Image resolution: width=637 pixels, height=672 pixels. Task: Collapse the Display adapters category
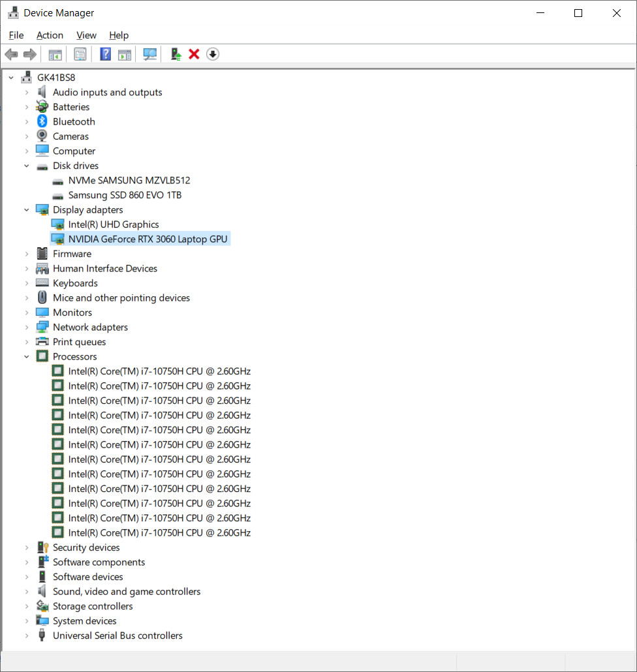(x=27, y=210)
